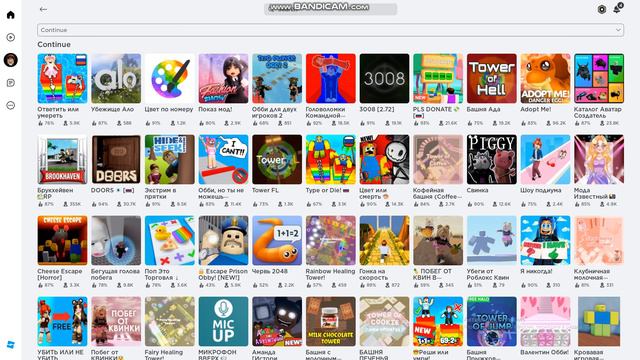Screen dimensions: 640x360
Task: Open the Milk Chocolate Tower thumbnail
Action: coord(331,321)
